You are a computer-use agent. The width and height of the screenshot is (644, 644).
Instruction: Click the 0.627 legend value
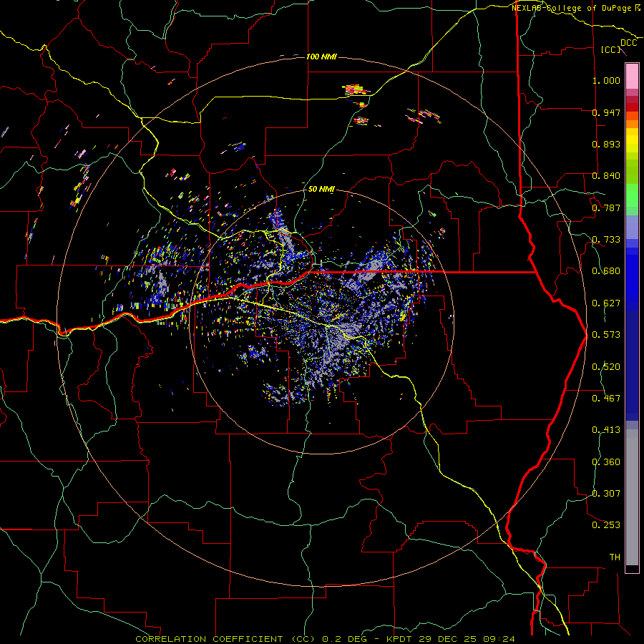pos(606,303)
